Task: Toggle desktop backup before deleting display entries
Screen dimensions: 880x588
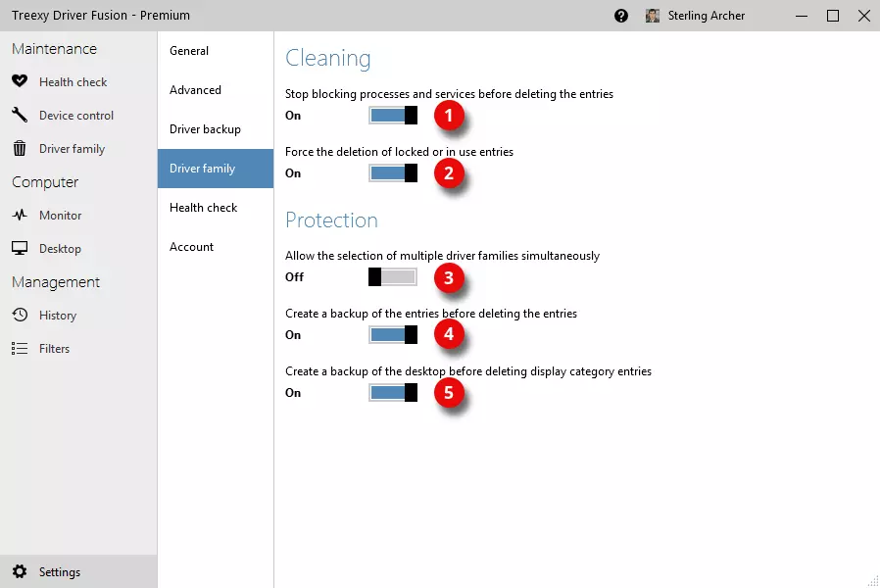Action: [x=393, y=392]
